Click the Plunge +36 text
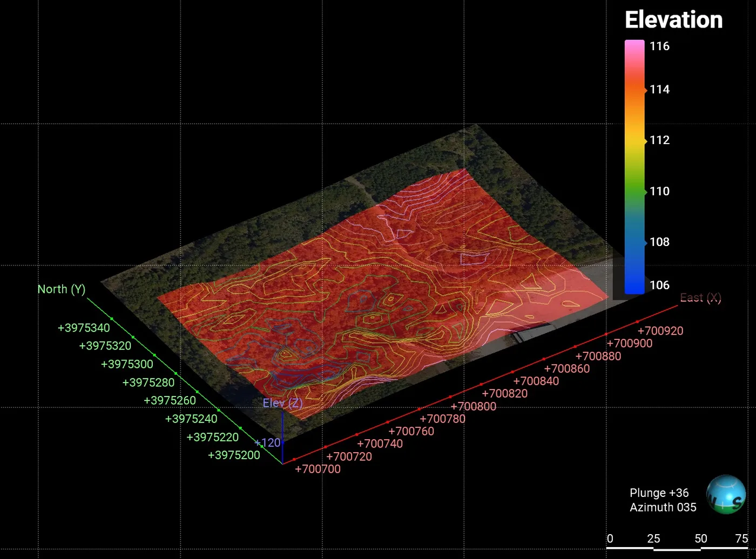This screenshot has width=756, height=559. pos(659,493)
